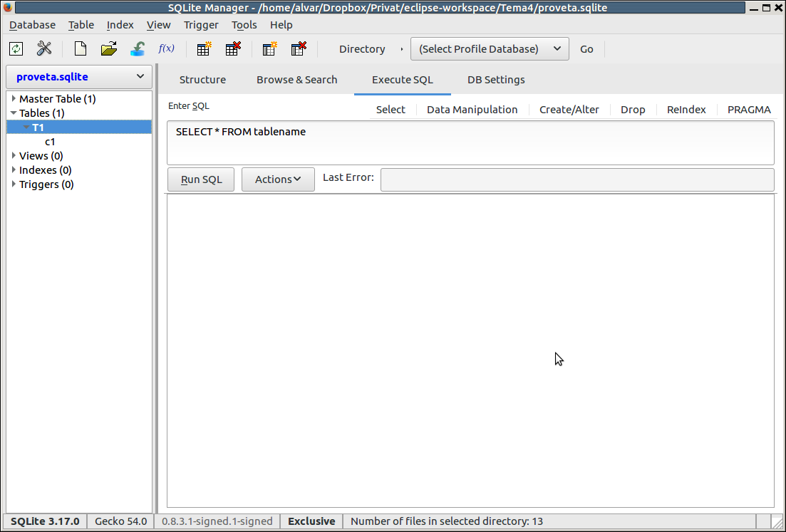Select column c1 in the tree
This screenshot has width=786, height=532.
(x=50, y=142)
